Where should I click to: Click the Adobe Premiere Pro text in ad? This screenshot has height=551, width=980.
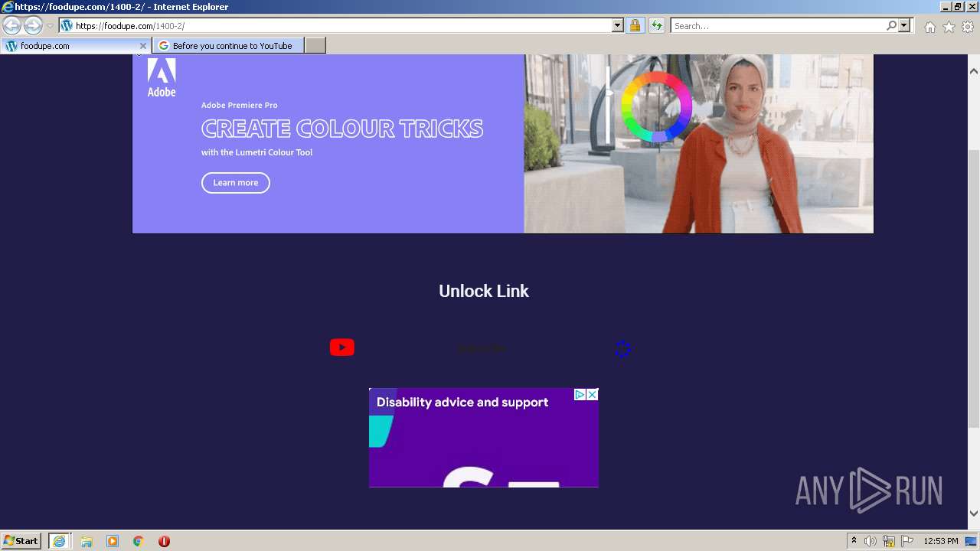tap(239, 105)
